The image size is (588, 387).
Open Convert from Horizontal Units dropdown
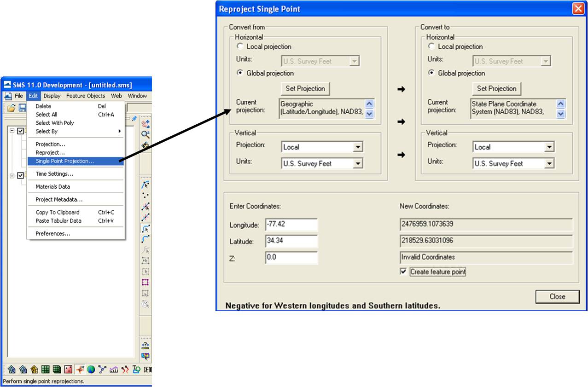click(x=354, y=61)
